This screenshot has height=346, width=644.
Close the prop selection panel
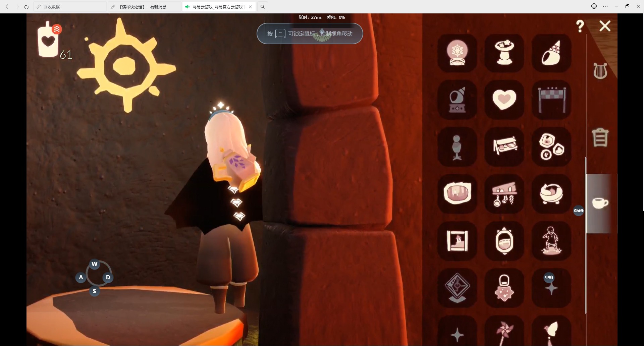tap(605, 26)
